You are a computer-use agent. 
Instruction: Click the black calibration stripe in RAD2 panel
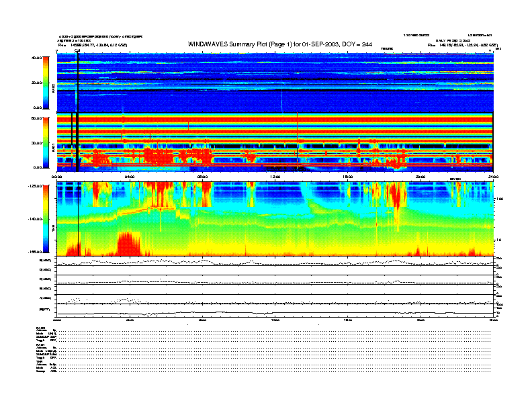coord(78,83)
